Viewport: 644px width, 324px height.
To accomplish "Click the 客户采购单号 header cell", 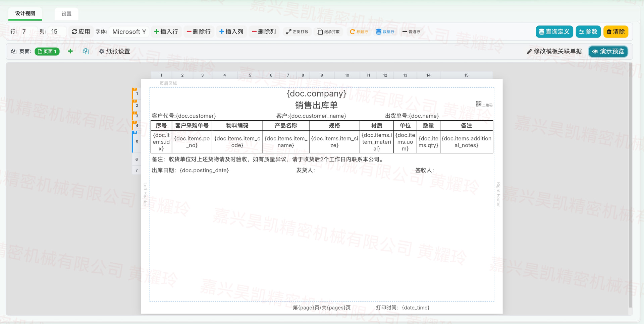I will pos(192,126).
